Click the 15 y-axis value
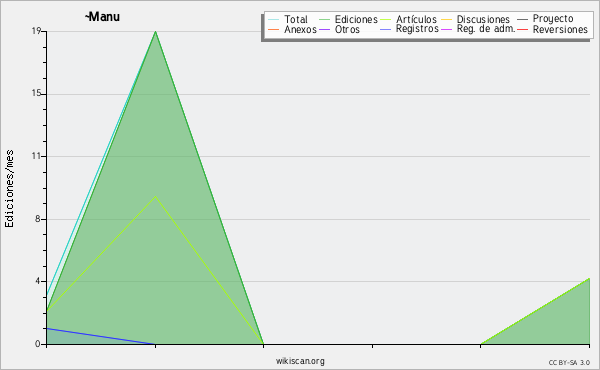 tap(36, 93)
